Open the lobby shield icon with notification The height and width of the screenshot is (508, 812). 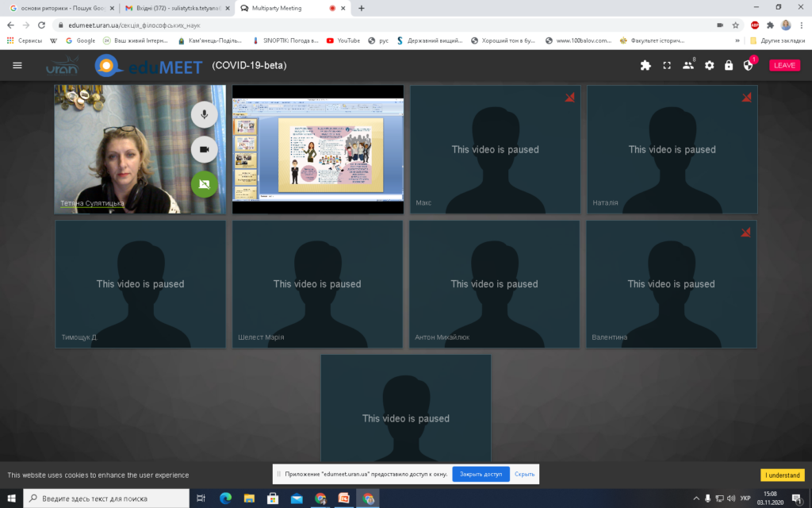[x=748, y=65]
